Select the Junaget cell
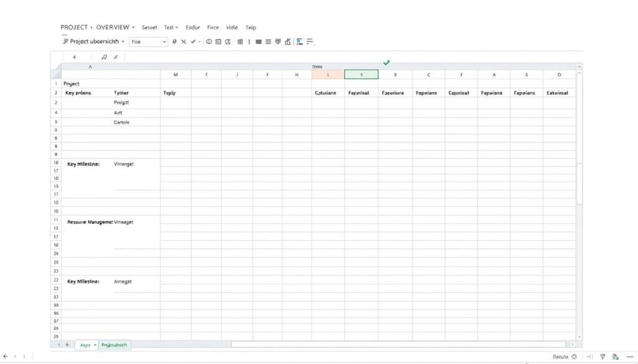638x364 pixels. [x=123, y=281]
